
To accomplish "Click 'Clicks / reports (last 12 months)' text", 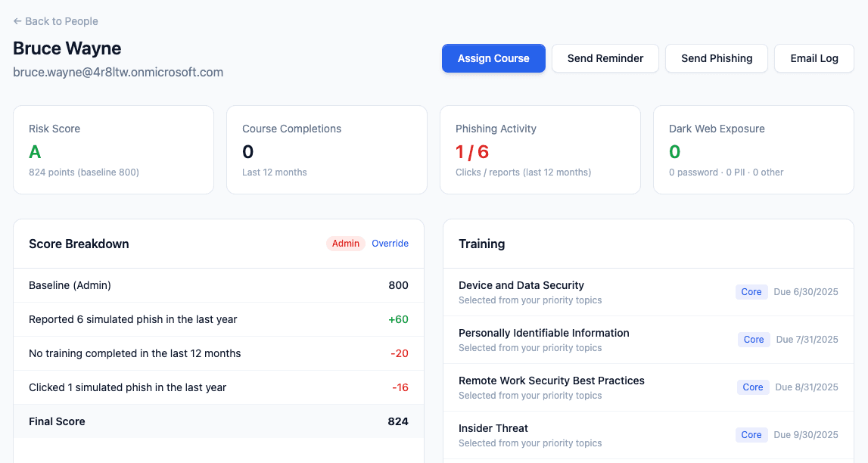I will [523, 172].
